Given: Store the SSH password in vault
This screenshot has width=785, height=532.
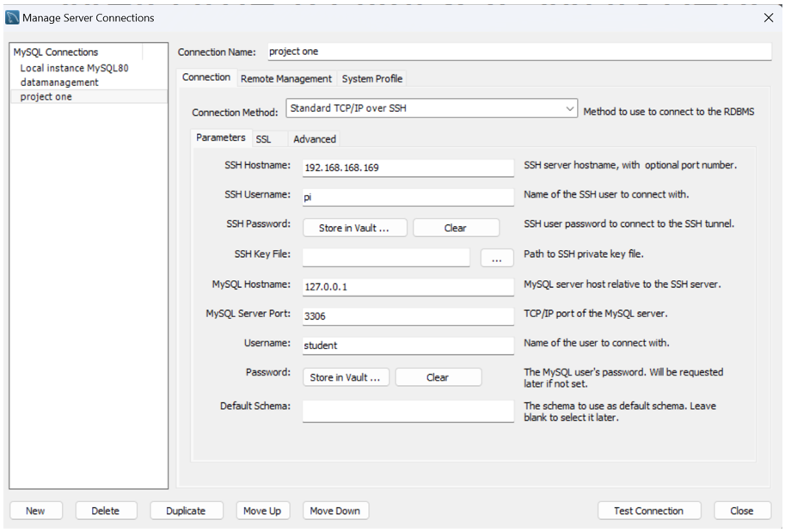Looking at the screenshot, I should (x=353, y=228).
